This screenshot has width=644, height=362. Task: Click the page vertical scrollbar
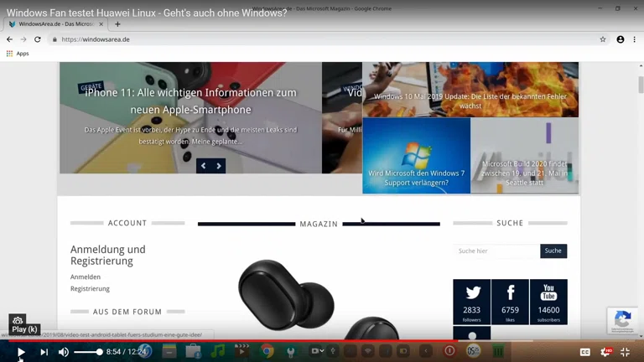point(641,84)
